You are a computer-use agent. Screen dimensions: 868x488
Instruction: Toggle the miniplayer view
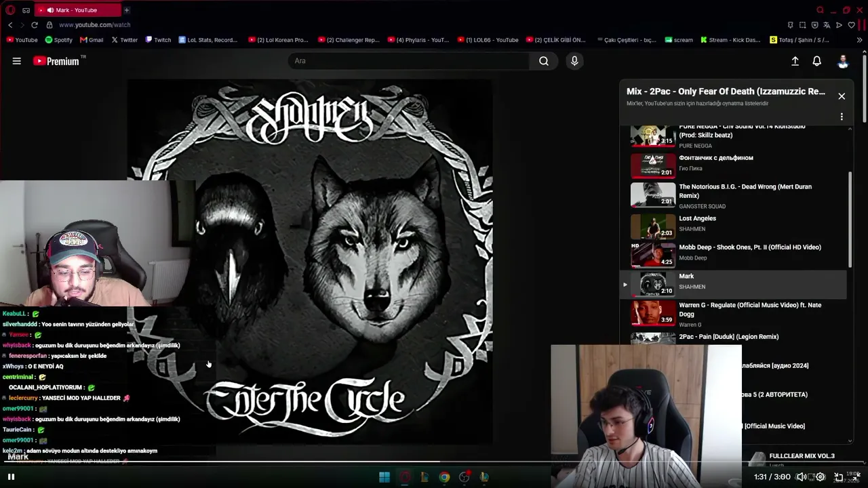(839, 476)
